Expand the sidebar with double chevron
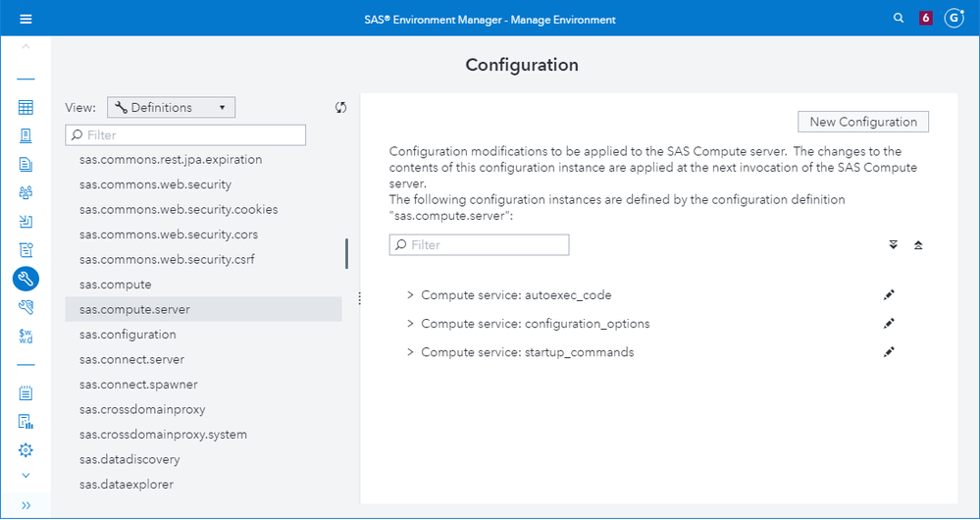This screenshot has width=980, height=520. click(x=26, y=505)
